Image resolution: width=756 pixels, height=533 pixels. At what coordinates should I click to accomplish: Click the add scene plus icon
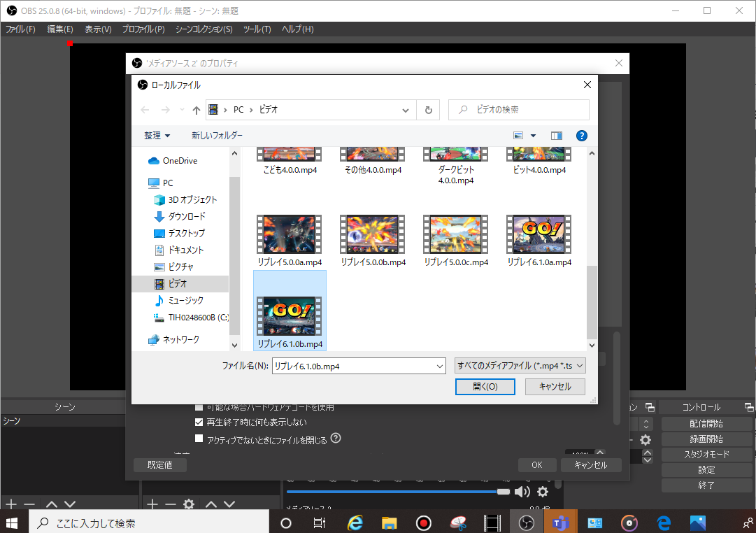pyautogui.click(x=11, y=504)
